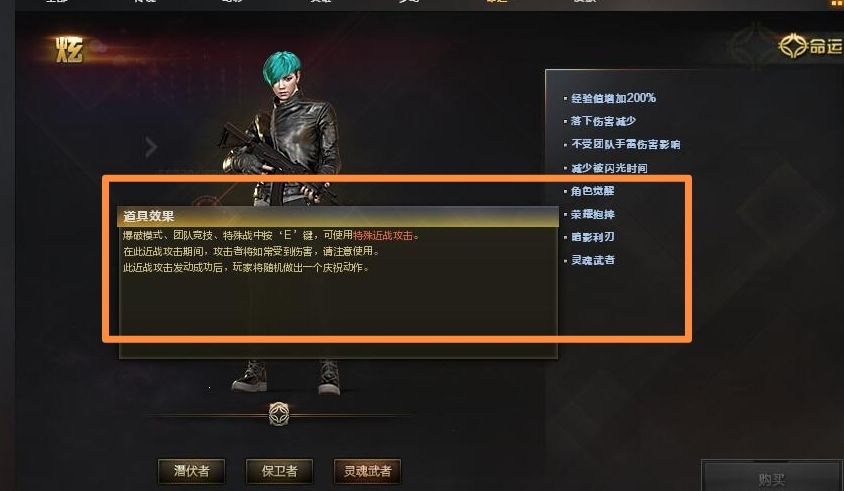Click the golden 炫 logo icon

69,50
